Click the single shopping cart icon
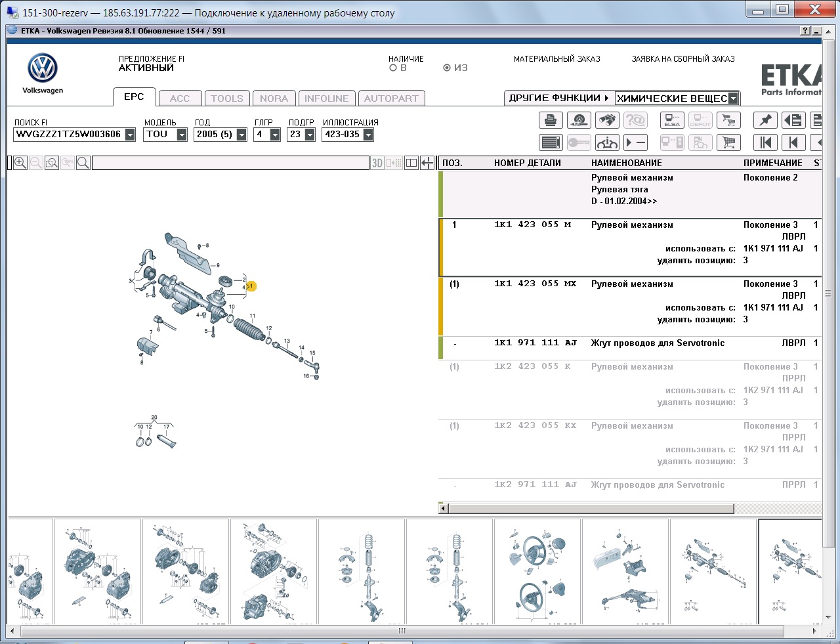This screenshot has height=644, width=840. tap(728, 142)
